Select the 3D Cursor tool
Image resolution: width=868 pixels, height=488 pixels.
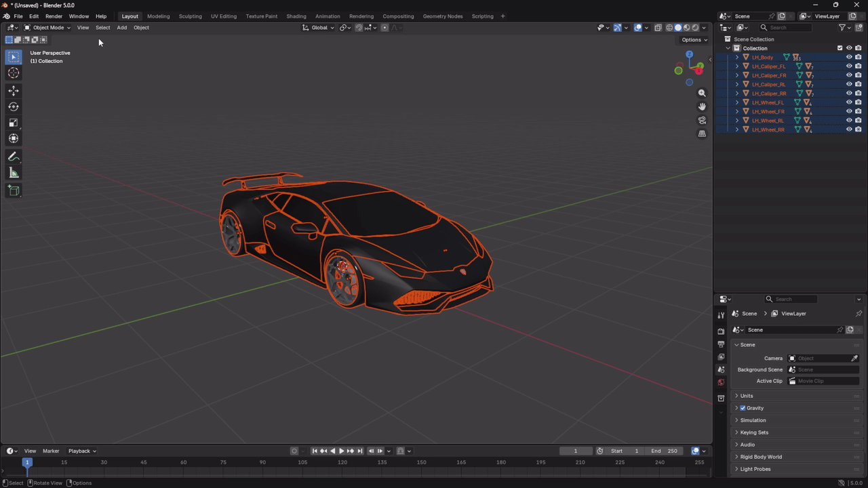pos(14,73)
